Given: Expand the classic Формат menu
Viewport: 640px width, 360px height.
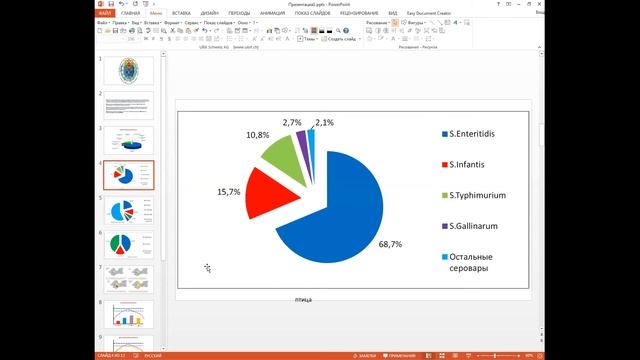Looking at the screenshot, I should click(173, 23).
